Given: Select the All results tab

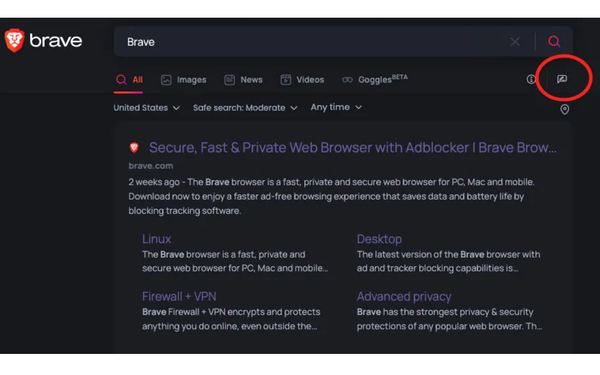Looking at the screenshot, I should pos(129,80).
